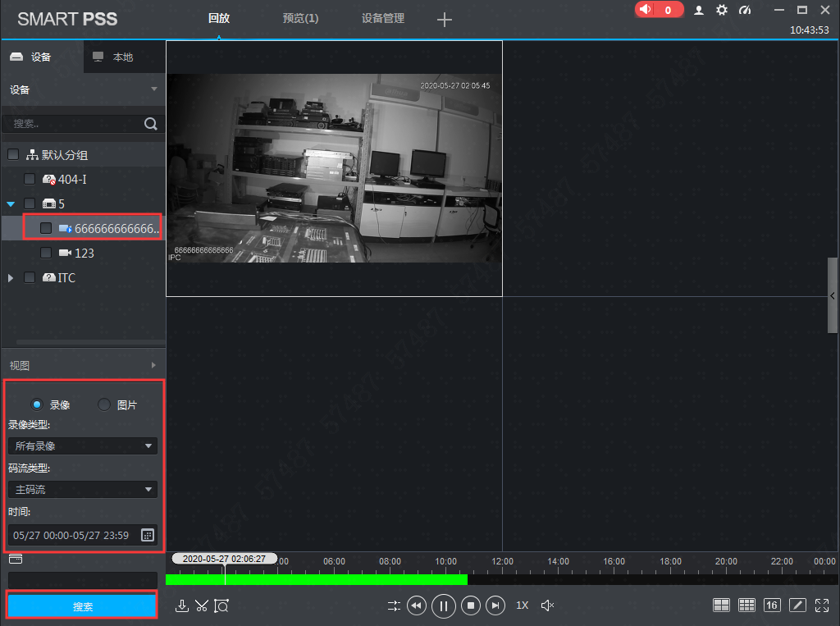Viewport: 840px width, 626px height.
Task: Open the system status gauge icon
Action: [x=745, y=10]
